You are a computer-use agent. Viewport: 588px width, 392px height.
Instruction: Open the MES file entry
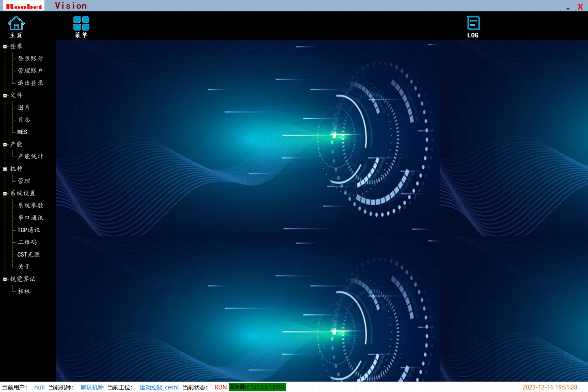pos(22,132)
